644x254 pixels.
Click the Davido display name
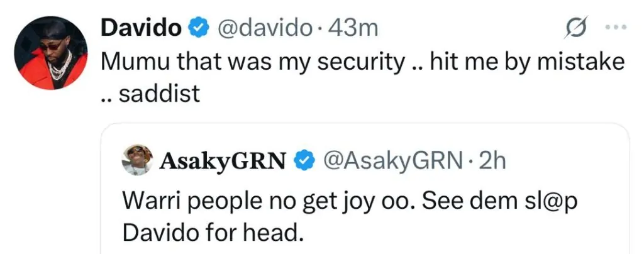click(x=142, y=29)
